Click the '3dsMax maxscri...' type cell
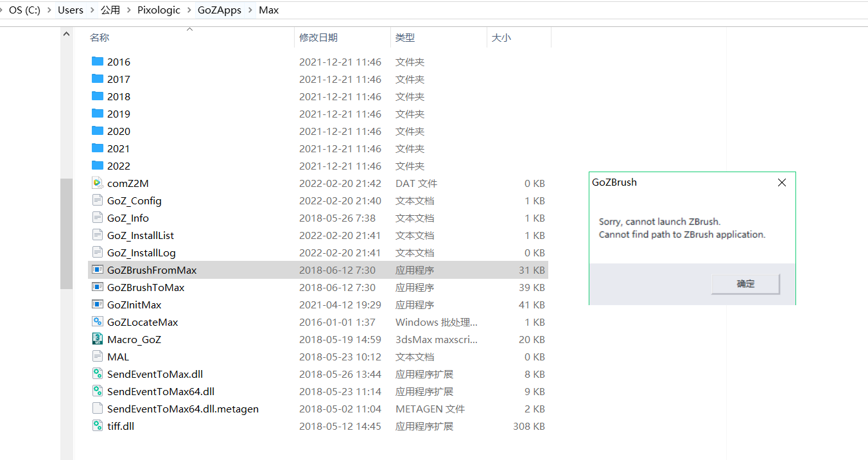The width and height of the screenshot is (868, 460). coord(437,339)
